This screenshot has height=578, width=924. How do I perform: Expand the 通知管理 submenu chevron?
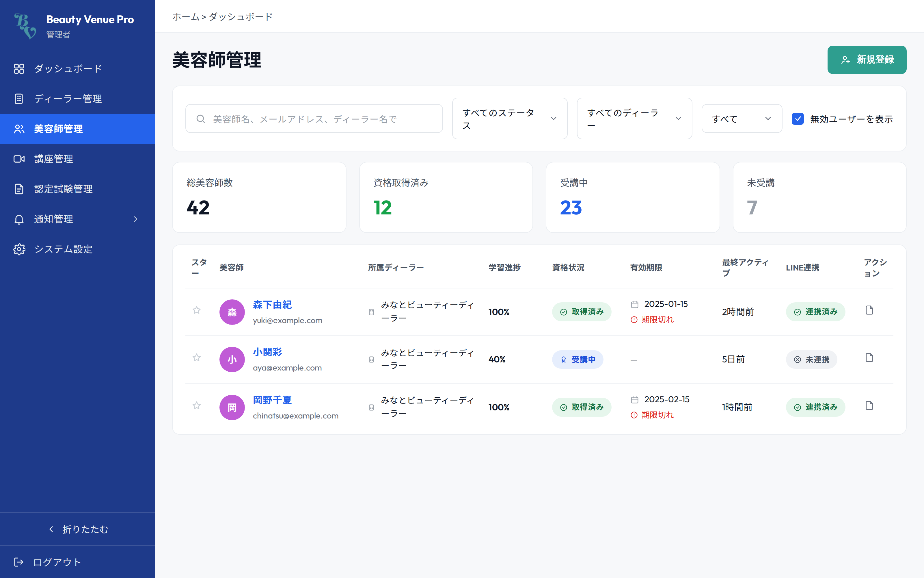pyautogui.click(x=135, y=219)
